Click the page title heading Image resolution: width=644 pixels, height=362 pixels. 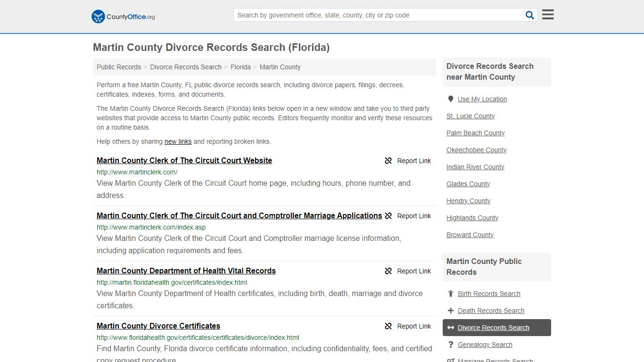[211, 48]
